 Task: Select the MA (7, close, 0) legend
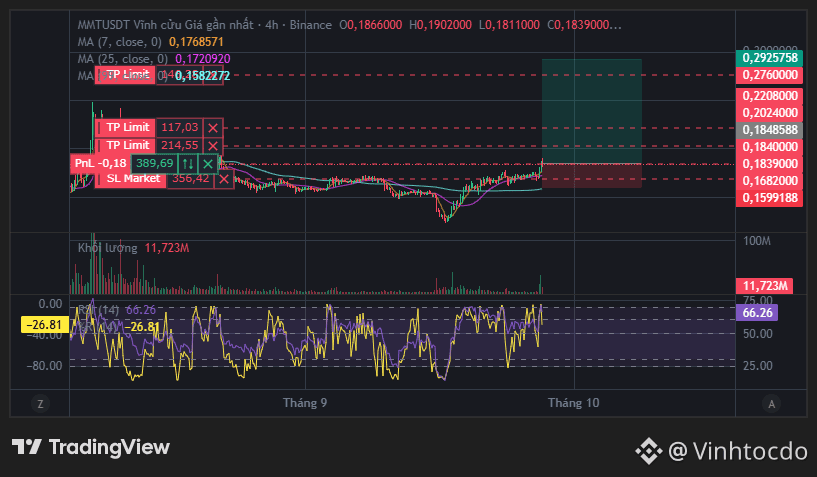(x=120, y=42)
